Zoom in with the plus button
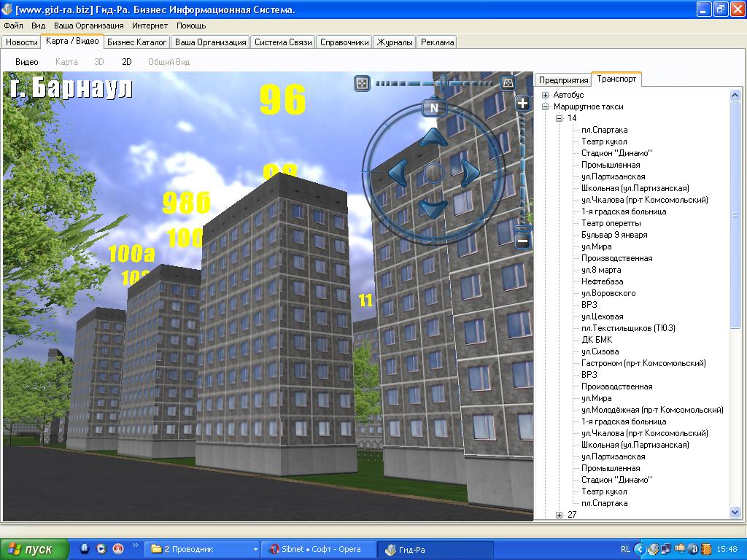747x560 pixels. click(x=522, y=103)
